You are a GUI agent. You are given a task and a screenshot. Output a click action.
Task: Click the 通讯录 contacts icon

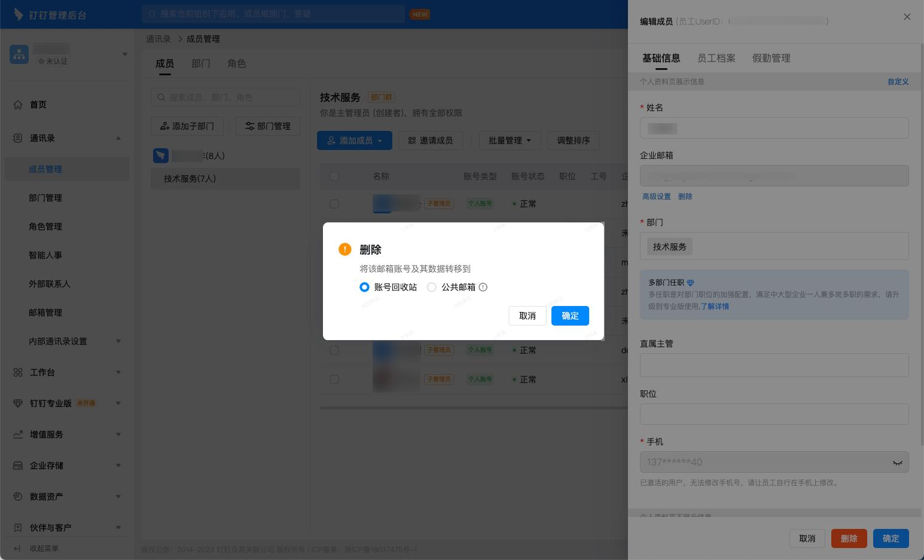click(x=18, y=138)
